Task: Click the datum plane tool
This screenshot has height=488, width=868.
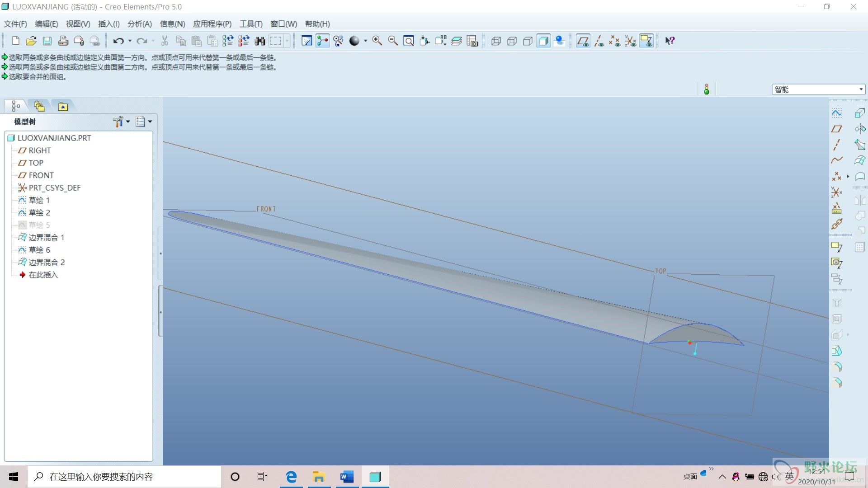Action: (837, 129)
